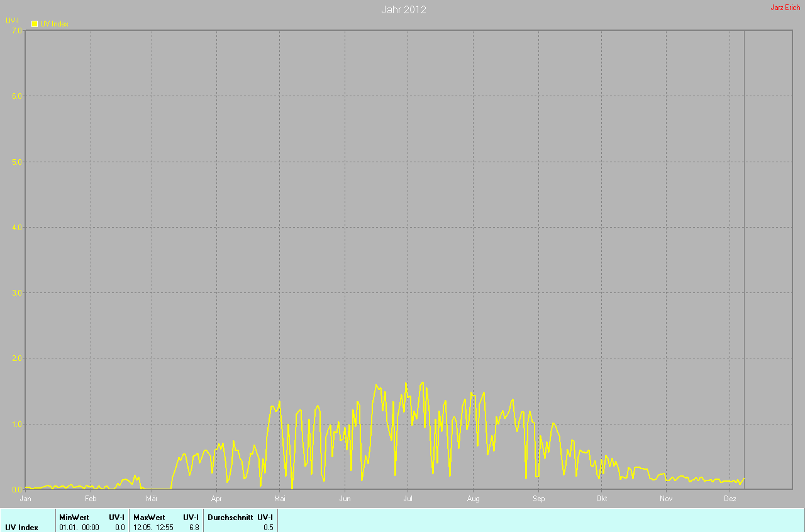Select the 'Dez' month label
This screenshot has width=805, height=532.
pos(730,499)
